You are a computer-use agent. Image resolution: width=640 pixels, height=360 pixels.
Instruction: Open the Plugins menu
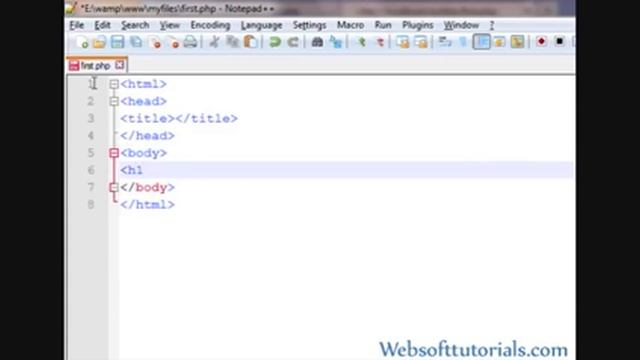(418, 25)
